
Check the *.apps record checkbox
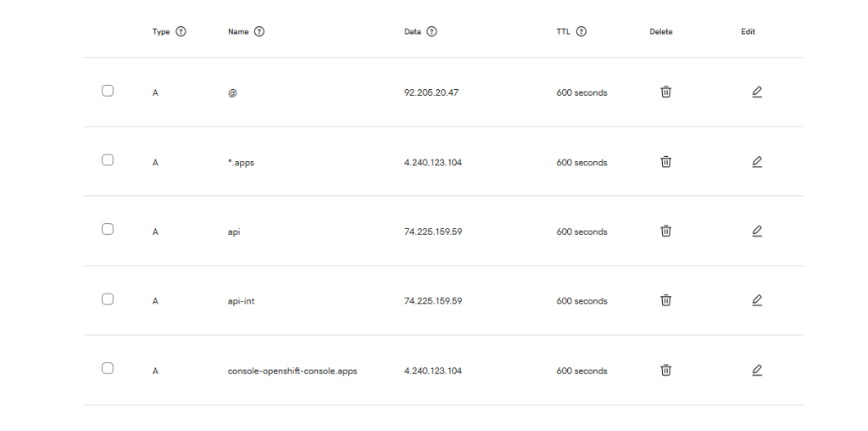pyautogui.click(x=108, y=160)
